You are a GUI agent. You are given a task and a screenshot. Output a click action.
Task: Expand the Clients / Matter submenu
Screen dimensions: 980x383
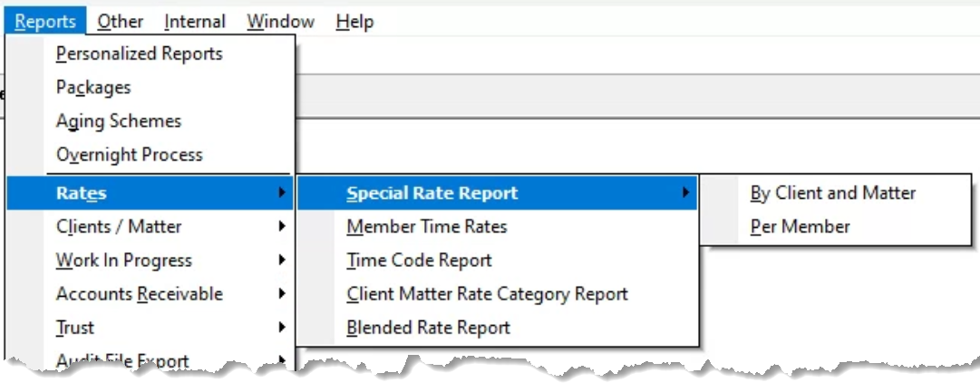(150, 227)
